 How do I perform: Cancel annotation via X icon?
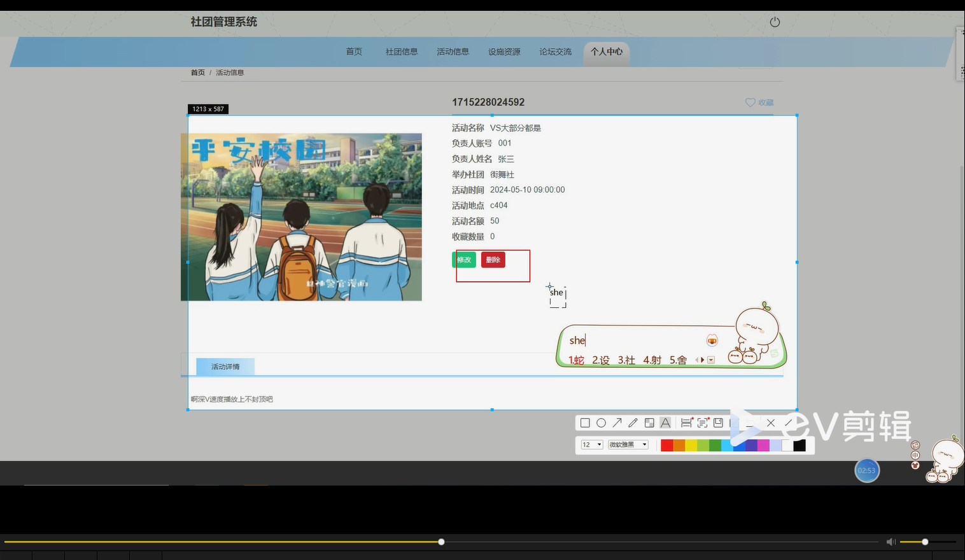771,423
